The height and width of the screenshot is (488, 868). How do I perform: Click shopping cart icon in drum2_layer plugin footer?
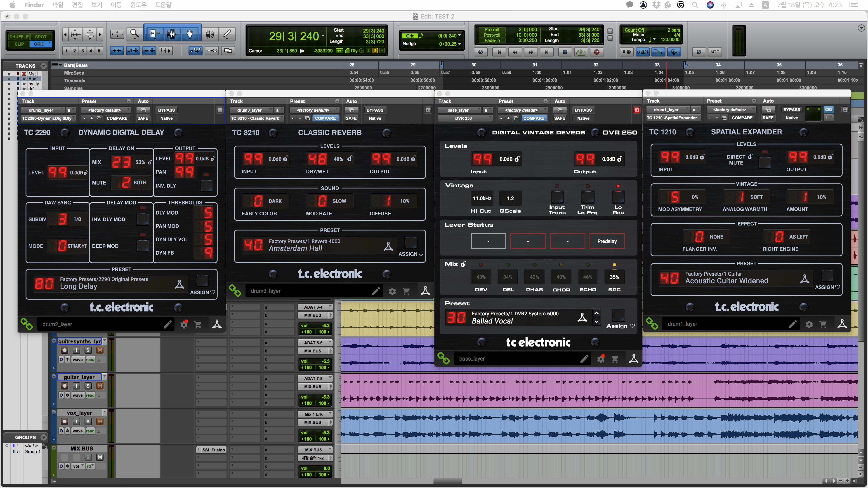pyautogui.click(x=198, y=325)
